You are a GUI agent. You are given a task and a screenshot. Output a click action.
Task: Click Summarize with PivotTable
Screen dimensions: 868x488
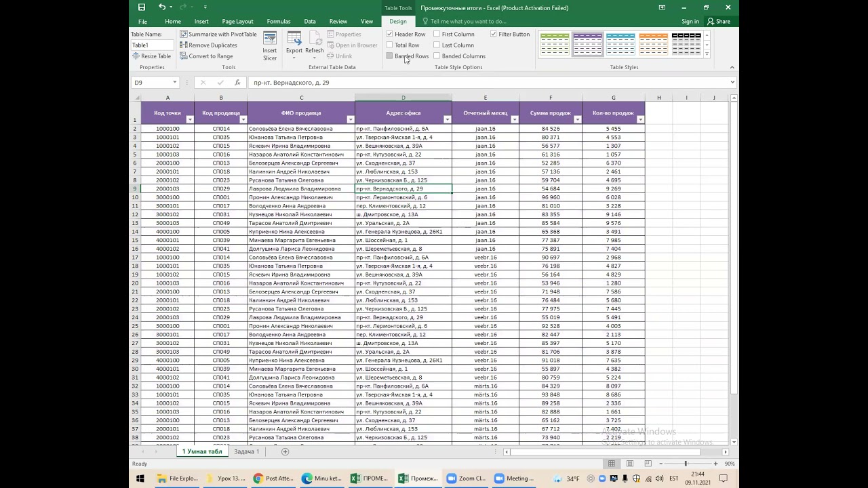tap(218, 34)
